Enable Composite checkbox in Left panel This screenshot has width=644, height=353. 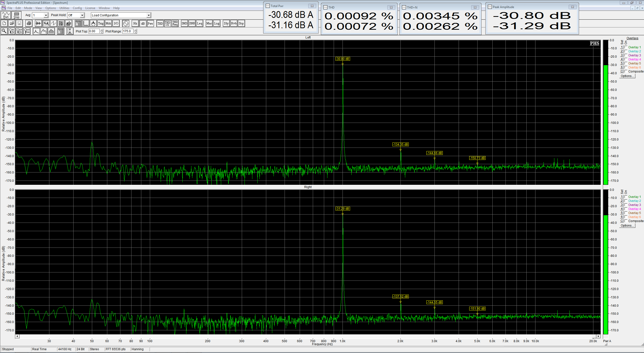point(626,71)
